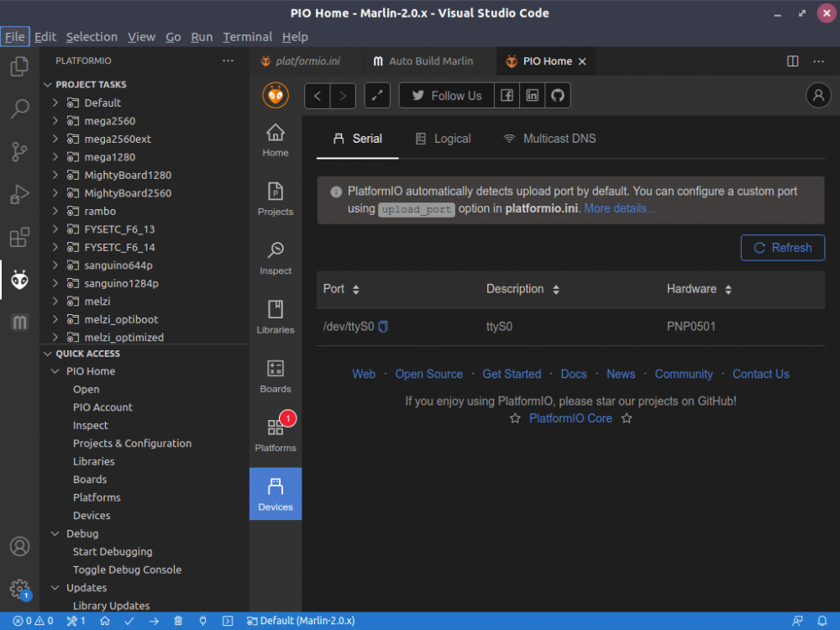Click the GitHub icon in PIO Home toolbar

coord(558,96)
